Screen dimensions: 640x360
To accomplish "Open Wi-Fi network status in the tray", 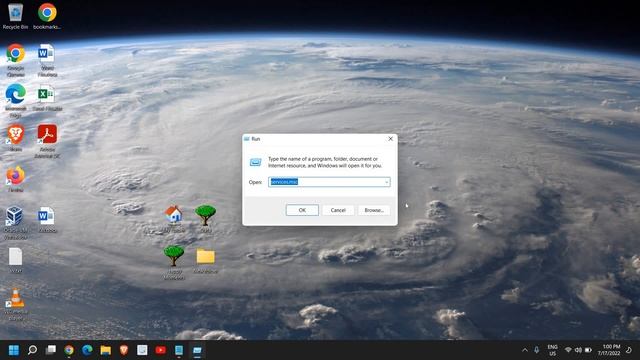I will tap(568, 350).
